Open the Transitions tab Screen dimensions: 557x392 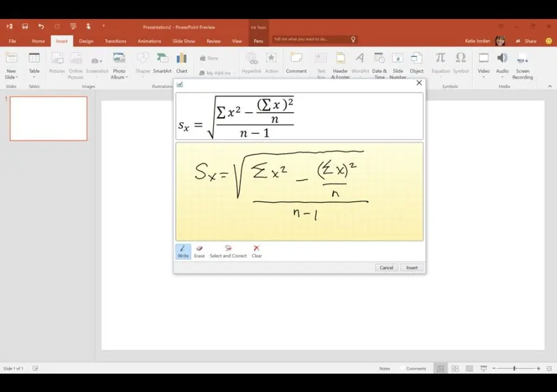click(115, 41)
